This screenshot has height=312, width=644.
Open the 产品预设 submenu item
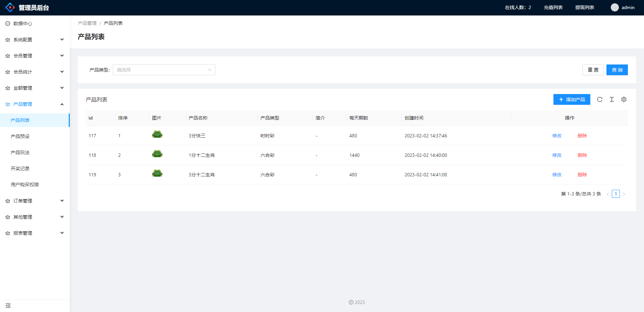20,136
